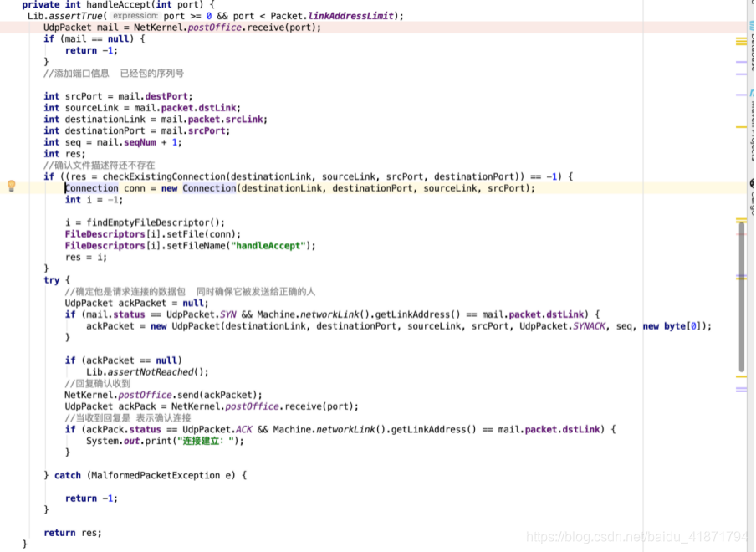Click the "连接建立: " string literal
This screenshot has height=552, width=756.
click(206, 441)
